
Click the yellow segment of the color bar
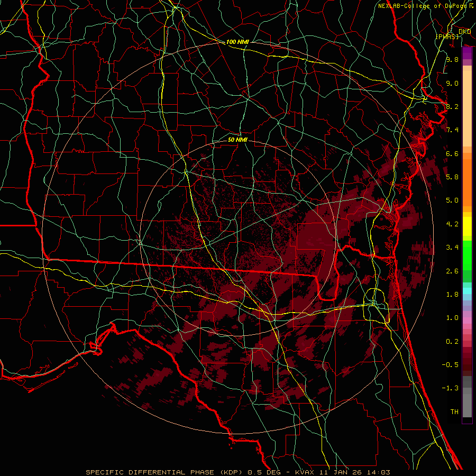(x=467, y=226)
